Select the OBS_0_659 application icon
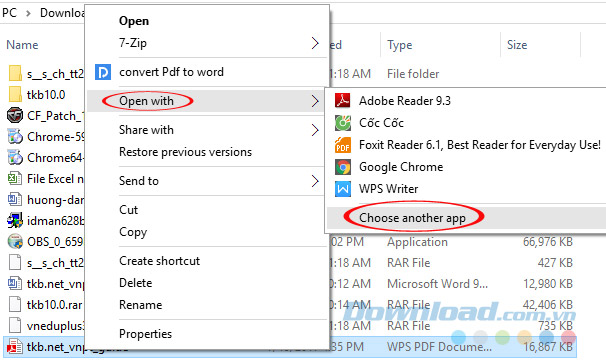 pyautogui.click(x=15, y=241)
